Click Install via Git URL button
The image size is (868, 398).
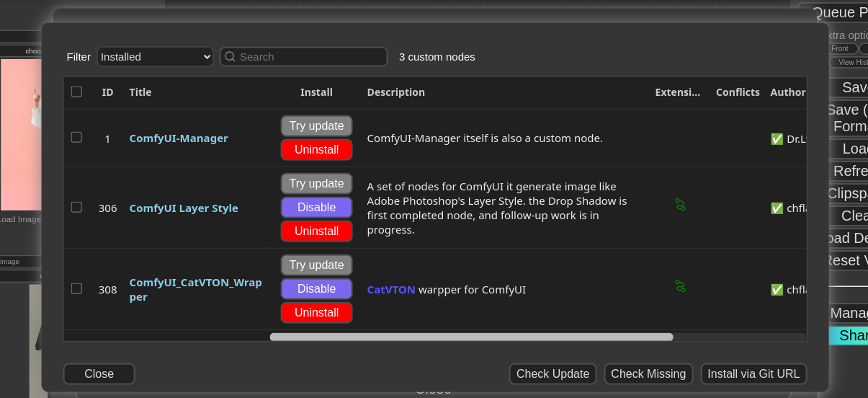point(753,374)
